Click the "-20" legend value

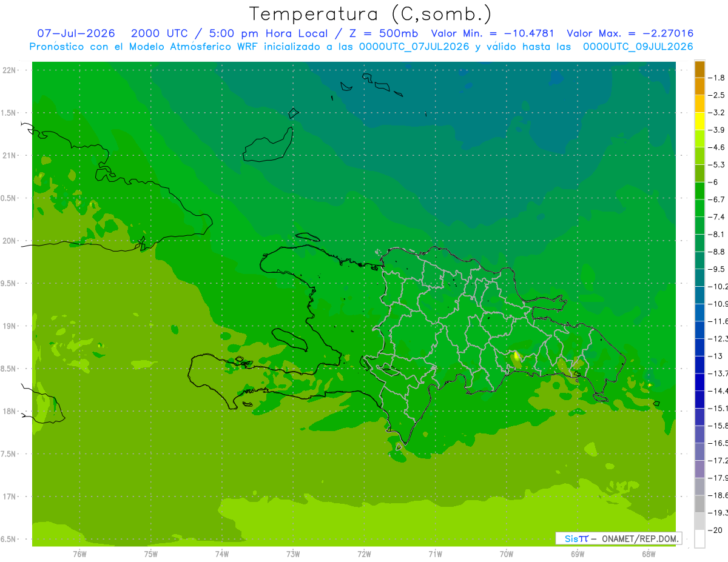click(x=715, y=530)
